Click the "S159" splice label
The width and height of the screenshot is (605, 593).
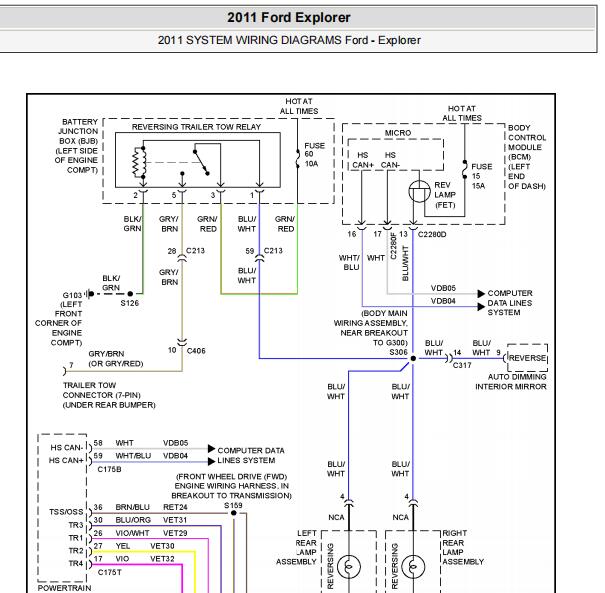coord(233,505)
